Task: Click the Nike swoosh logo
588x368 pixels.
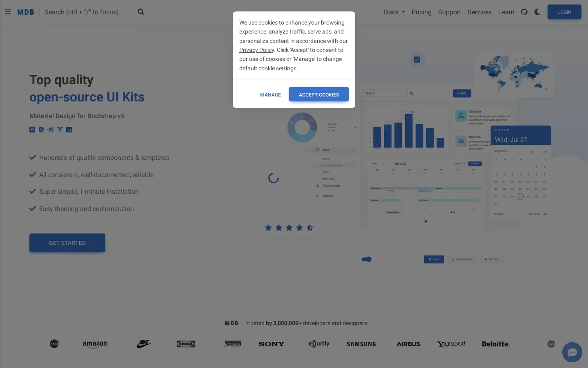Action: (144, 344)
